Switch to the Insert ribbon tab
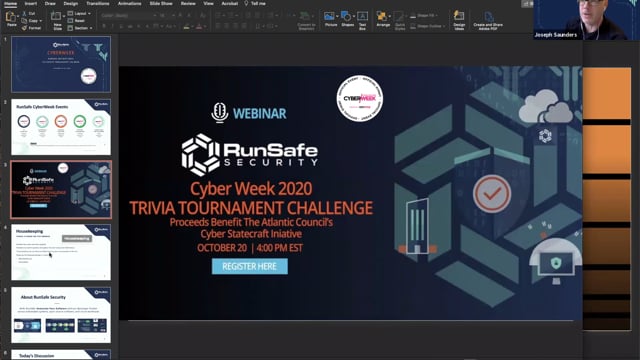 tap(31, 3)
